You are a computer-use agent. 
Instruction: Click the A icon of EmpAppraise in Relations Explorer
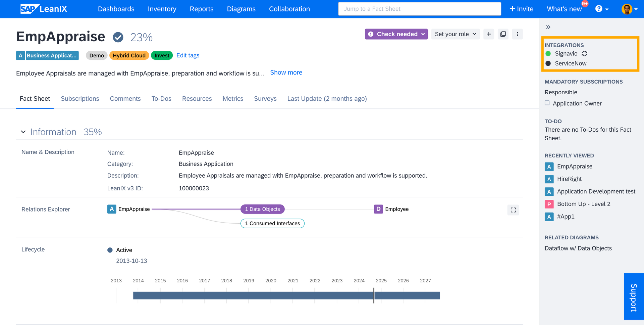112,209
